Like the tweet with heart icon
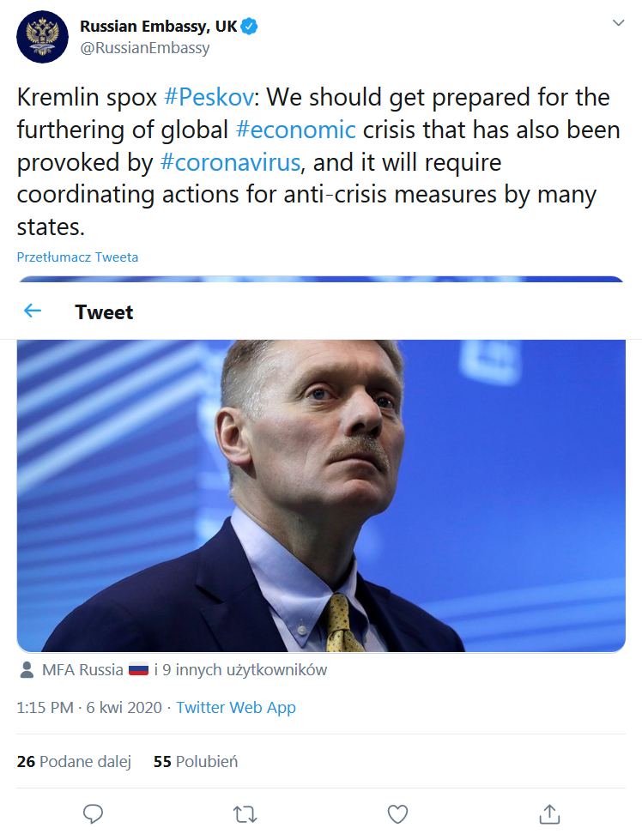This screenshot has width=642, height=840. pos(397,813)
